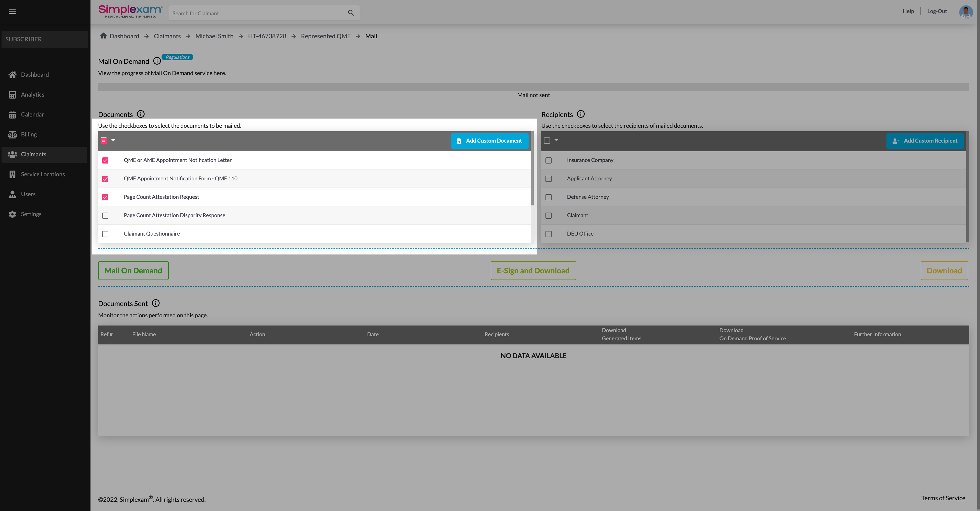980x511 pixels.
Task: Click the Recipients info icon
Action: click(580, 114)
